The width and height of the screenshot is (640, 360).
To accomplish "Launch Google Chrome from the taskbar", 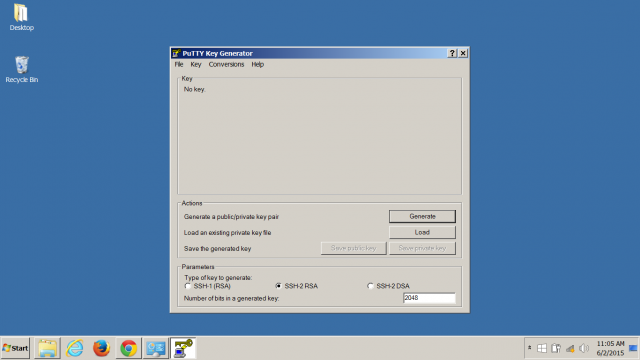I will [x=129, y=348].
